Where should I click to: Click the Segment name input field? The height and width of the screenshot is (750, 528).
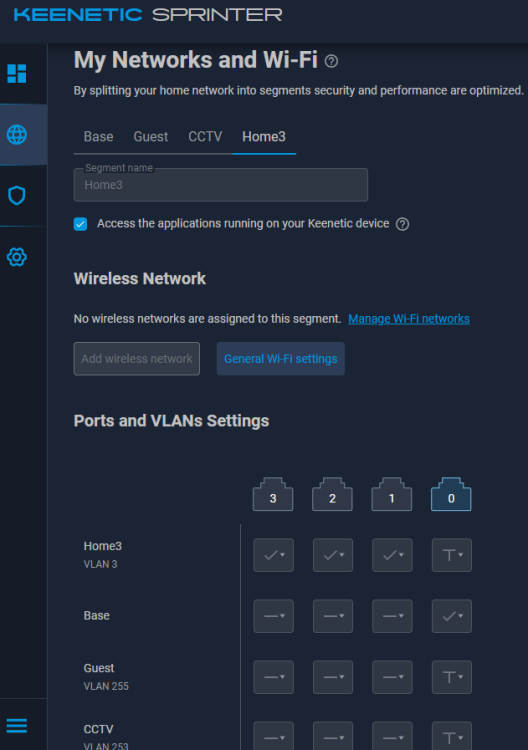[221, 185]
